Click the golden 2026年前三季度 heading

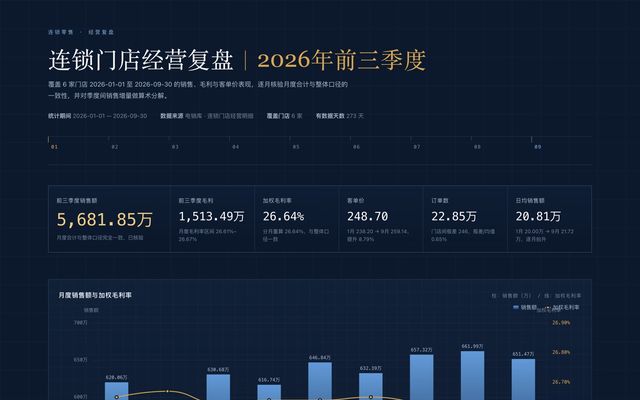click(x=342, y=60)
